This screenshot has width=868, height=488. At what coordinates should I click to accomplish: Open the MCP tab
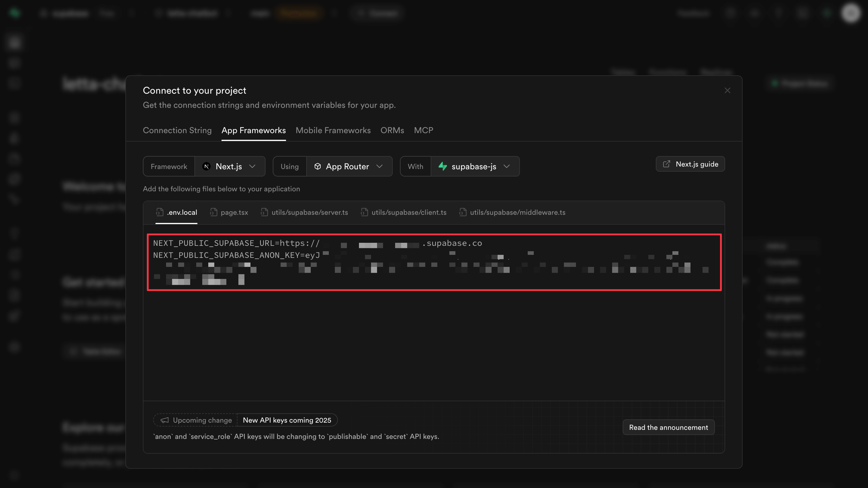coord(423,130)
